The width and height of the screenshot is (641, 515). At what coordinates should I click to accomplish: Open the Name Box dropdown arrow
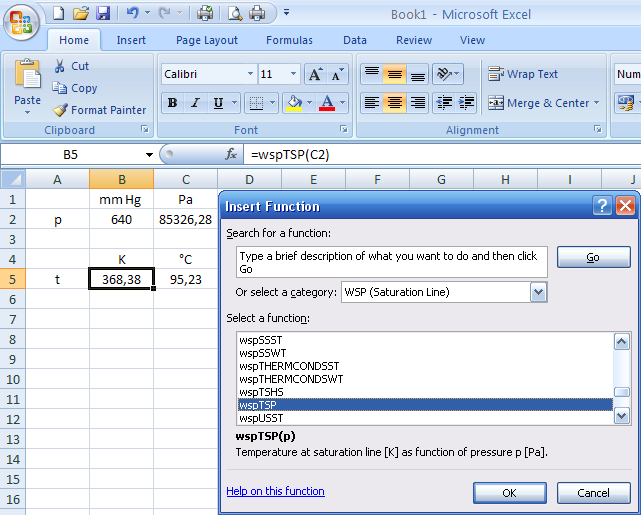point(149,154)
